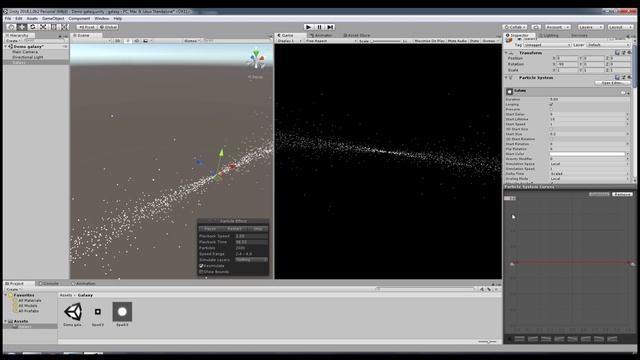Toggle the Resimulate checkbox
Screen dimensions: 640x360
pyautogui.click(x=201, y=266)
